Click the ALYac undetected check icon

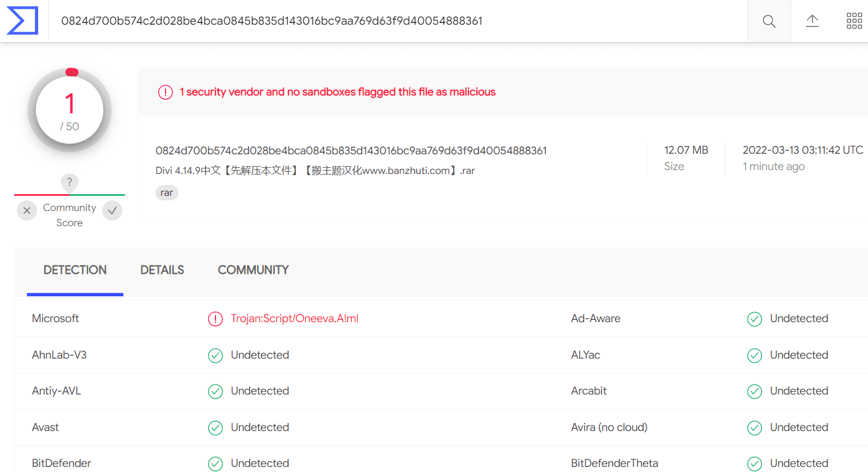(755, 355)
